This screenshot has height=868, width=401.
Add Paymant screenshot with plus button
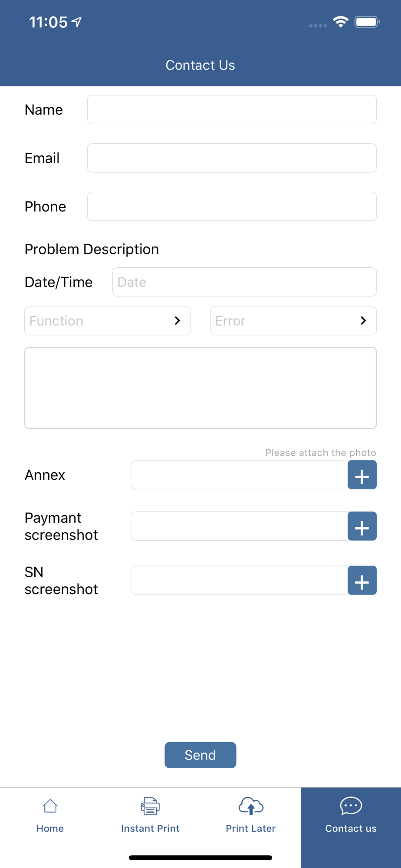coord(362,526)
